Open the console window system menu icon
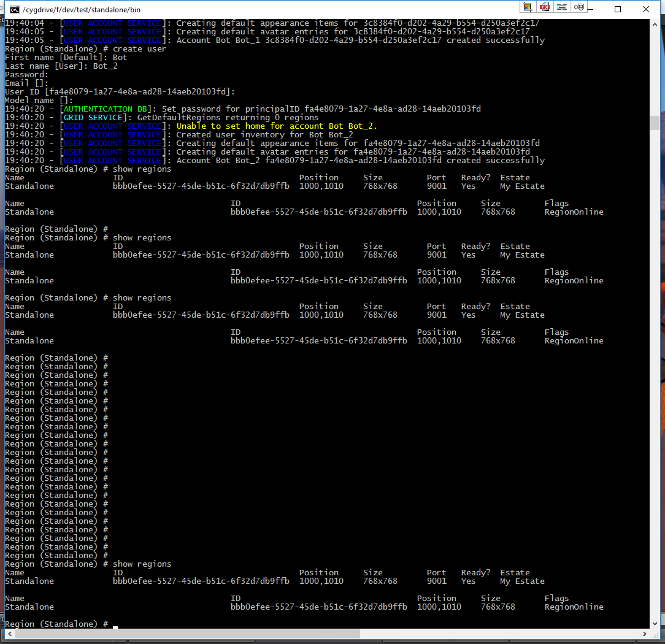Screen dimensions: 665x644 pyautogui.click(x=15, y=9)
